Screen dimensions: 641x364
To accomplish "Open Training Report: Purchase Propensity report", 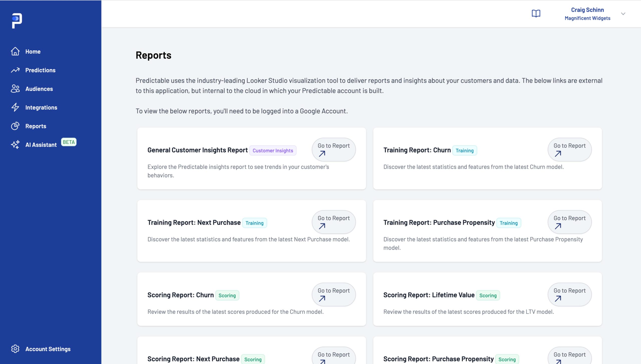I will [569, 222].
